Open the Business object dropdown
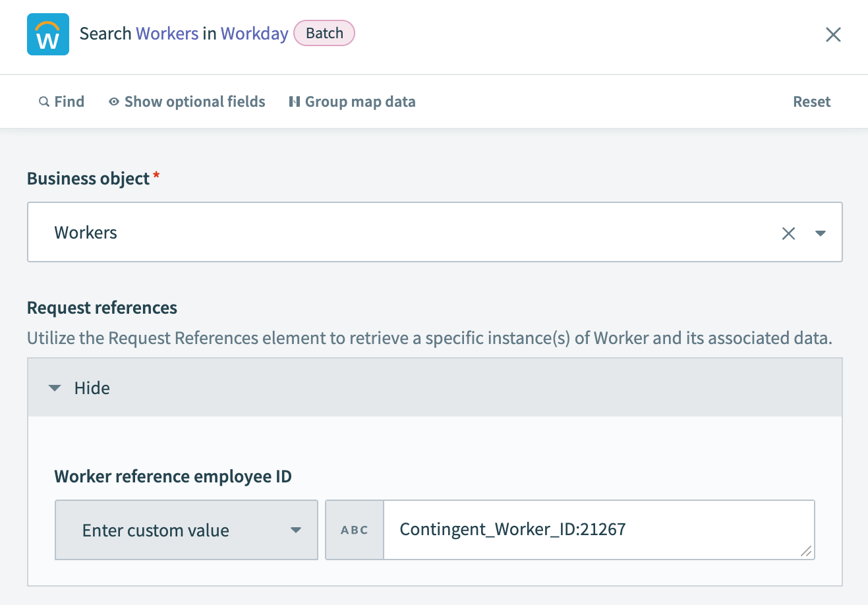 tap(821, 232)
